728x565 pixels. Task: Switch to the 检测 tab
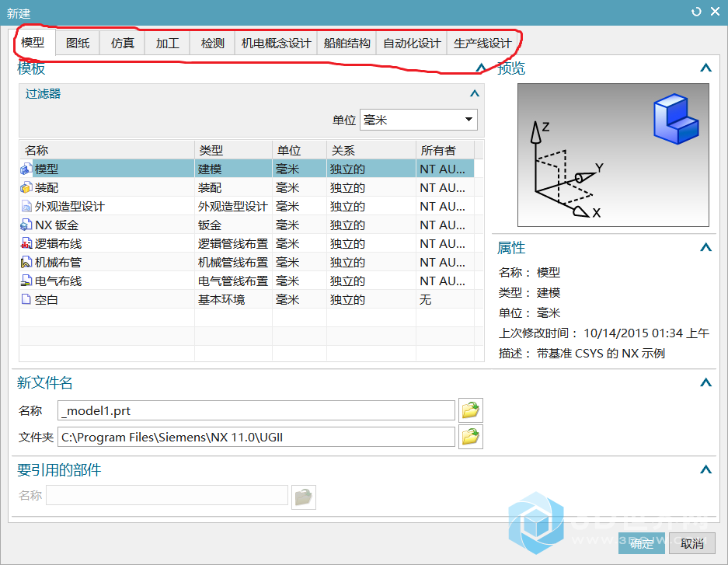point(213,44)
